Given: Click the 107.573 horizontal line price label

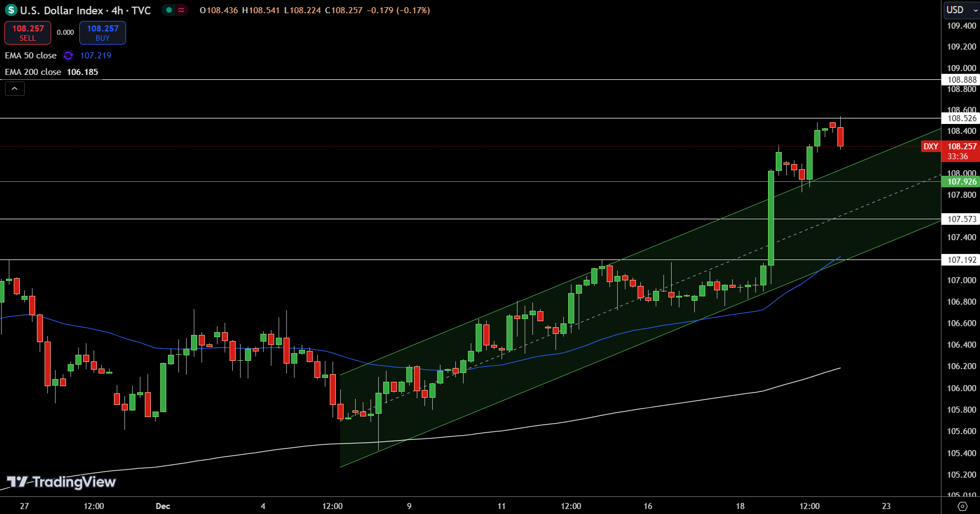Looking at the screenshot, I should pos(961,219).
